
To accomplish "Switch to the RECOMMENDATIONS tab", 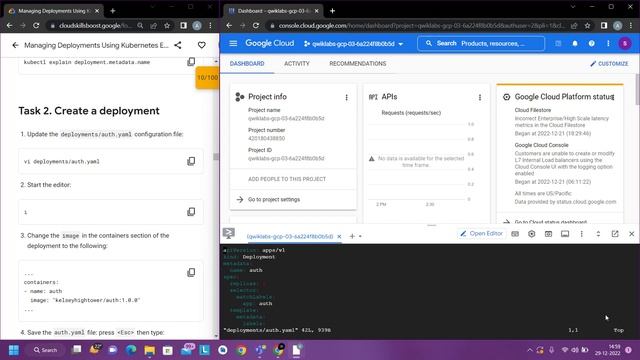I will [x=358, y=64].
